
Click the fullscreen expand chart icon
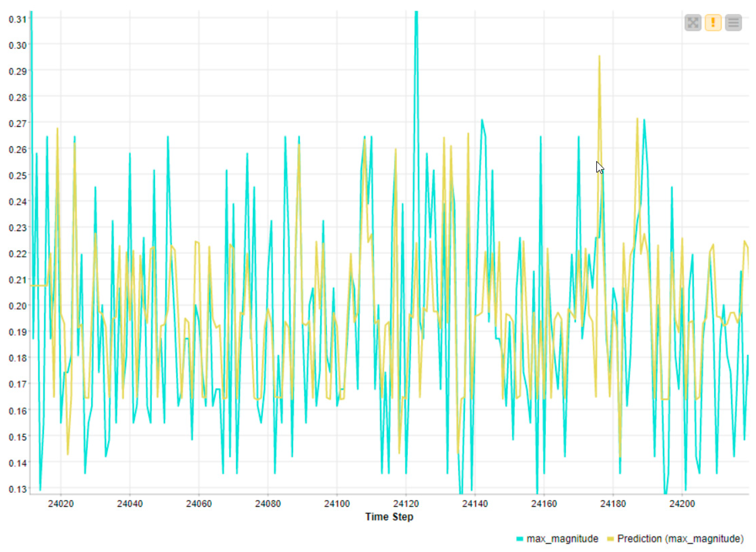point(693,23)
